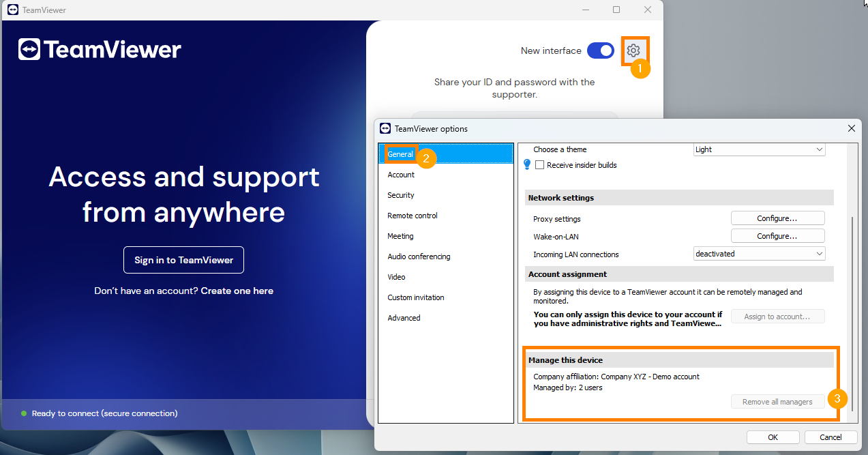Click Remove all managers button
868x455 pixels.
tap(777, 402)
